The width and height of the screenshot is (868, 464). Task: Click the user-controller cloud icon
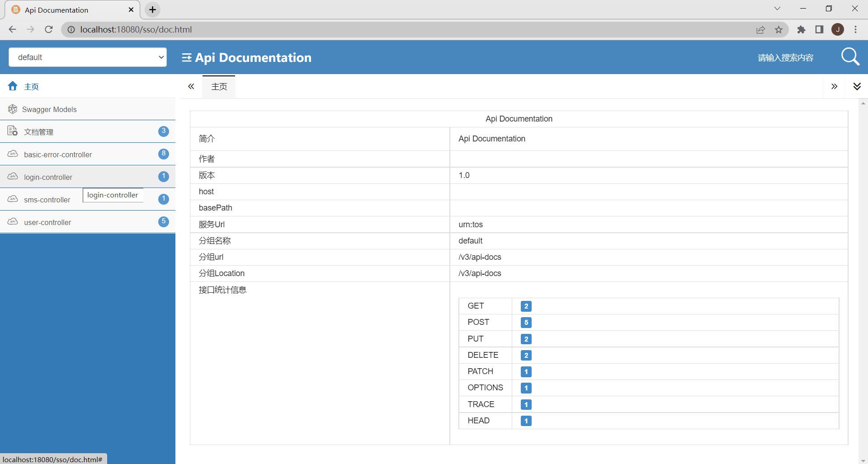coord(13,221)
